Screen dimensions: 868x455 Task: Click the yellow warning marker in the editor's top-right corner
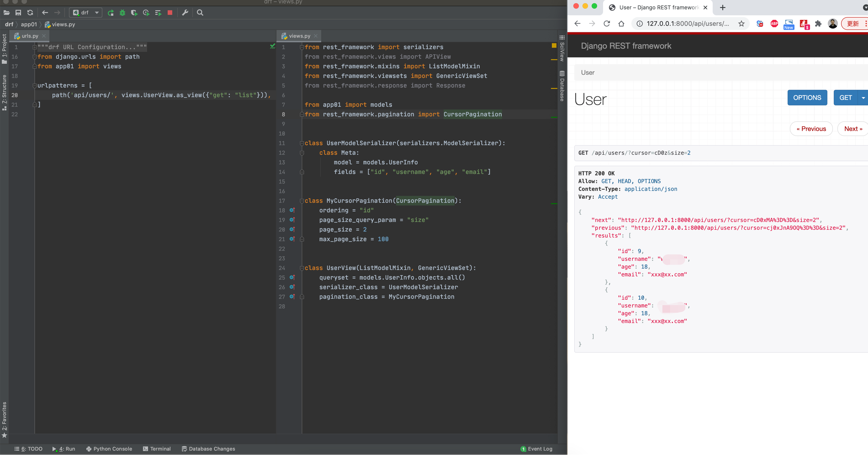tap(554, 45)
